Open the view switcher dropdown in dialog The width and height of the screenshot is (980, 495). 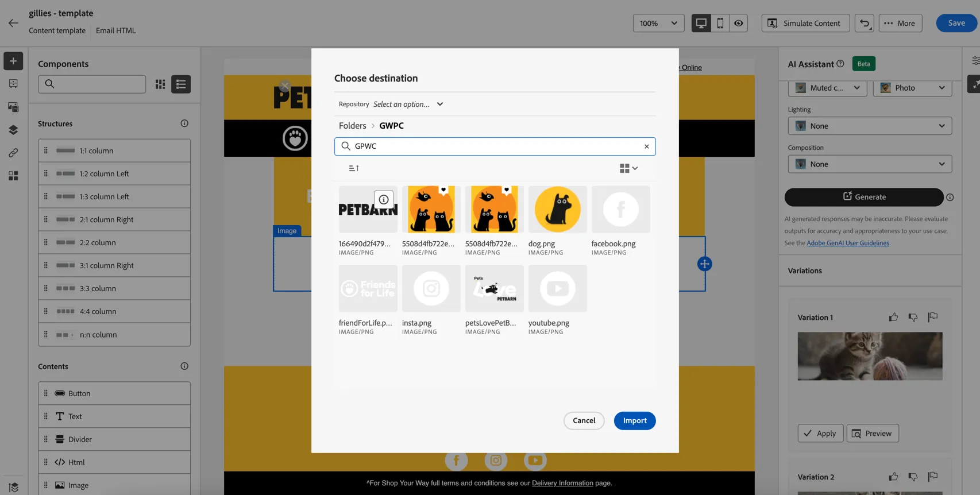629,168
